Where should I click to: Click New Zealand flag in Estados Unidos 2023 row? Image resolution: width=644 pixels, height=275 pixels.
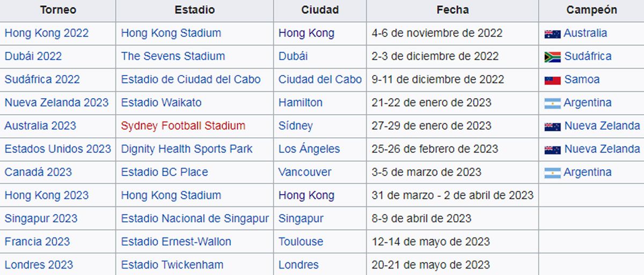pyautogui.click(x=552, y=149)
